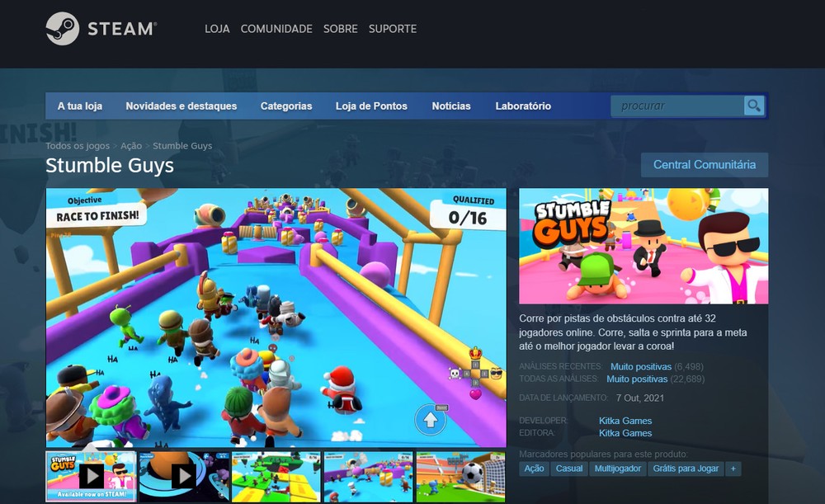Screen dimensions: 825x504
Task: Click the Grátis para Jogar tag
Action: click(x=686, y=469)
